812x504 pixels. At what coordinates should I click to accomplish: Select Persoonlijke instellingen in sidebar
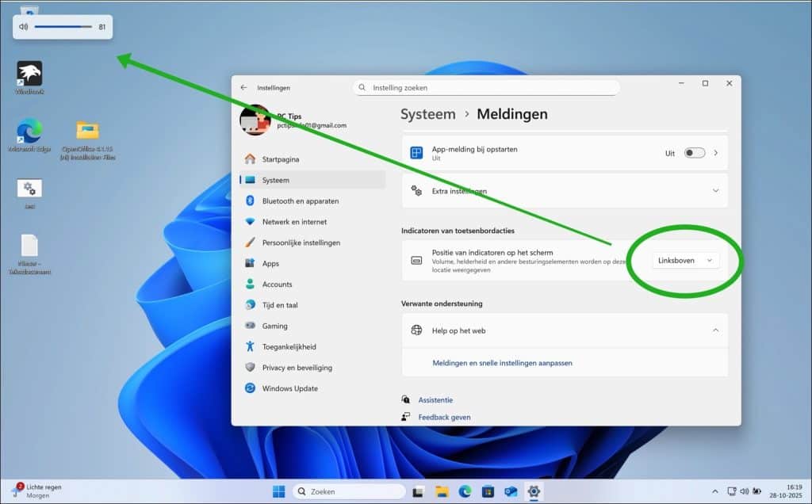click(x=301, y=242)
